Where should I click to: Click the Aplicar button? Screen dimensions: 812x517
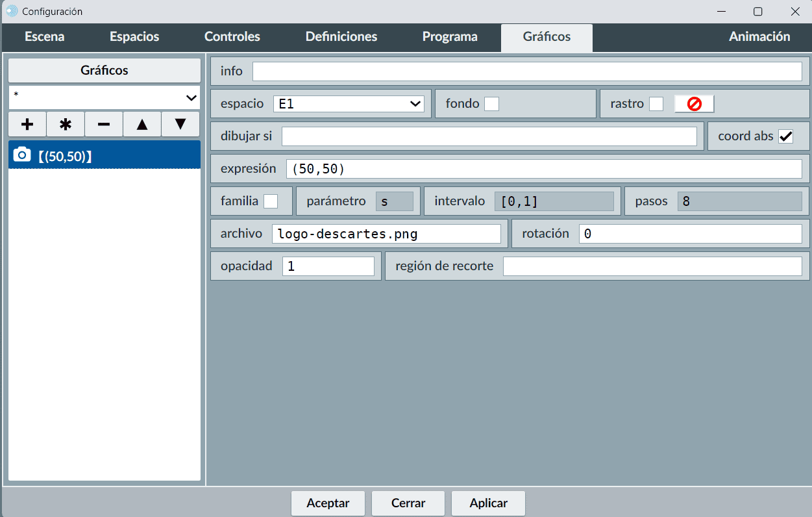click(x=488, y=503)
